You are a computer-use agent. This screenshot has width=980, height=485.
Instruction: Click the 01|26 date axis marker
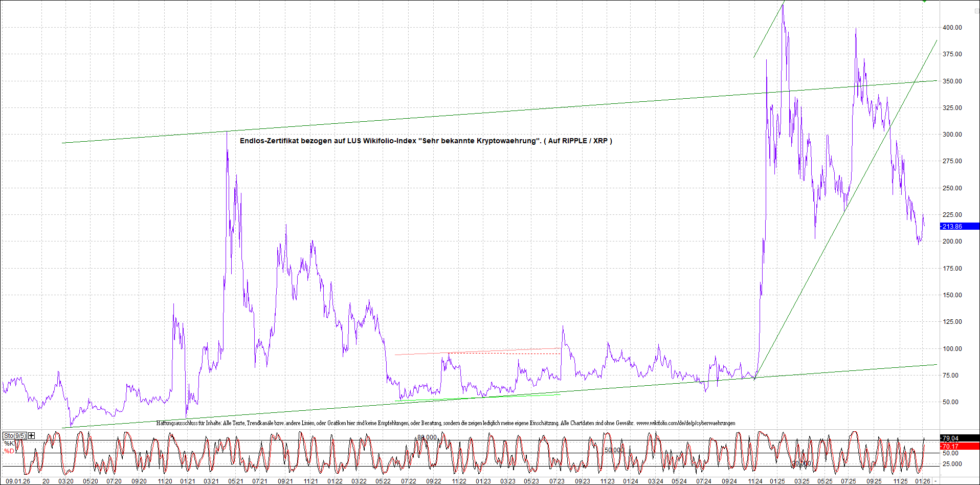(922, 481)
